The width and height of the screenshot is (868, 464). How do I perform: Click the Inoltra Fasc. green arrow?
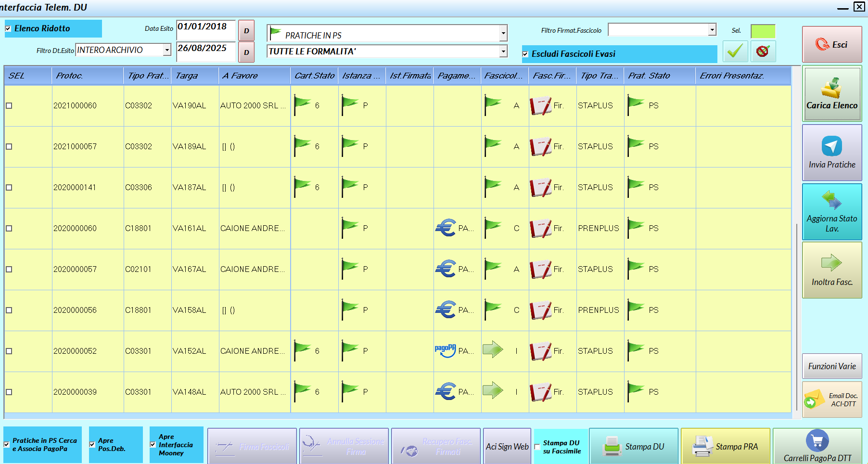831,263
